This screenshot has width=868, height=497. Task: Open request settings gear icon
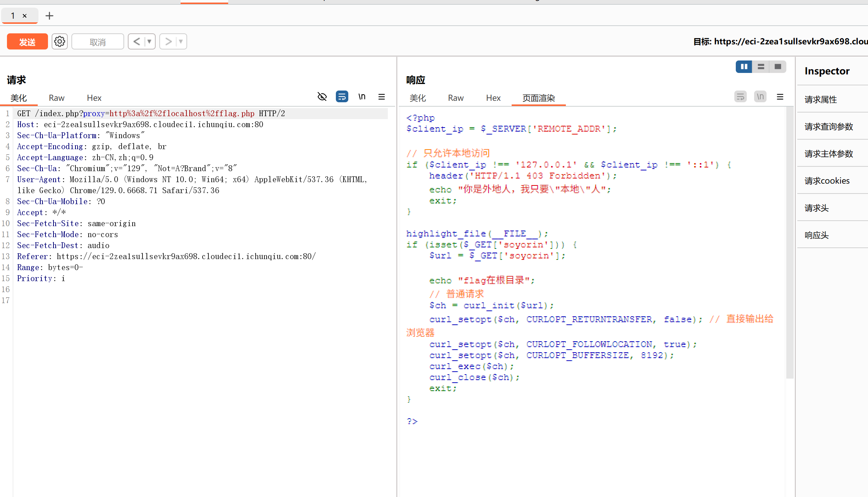click(x=59, y=41)
